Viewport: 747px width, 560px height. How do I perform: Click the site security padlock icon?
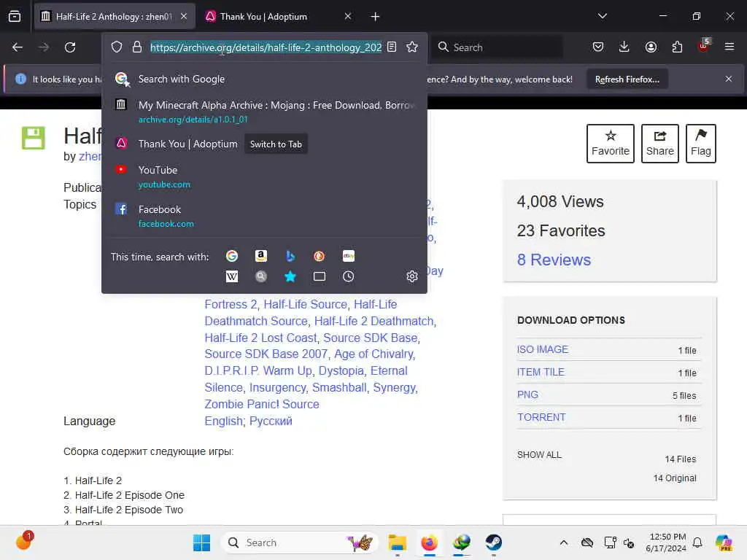click(136, 47)
